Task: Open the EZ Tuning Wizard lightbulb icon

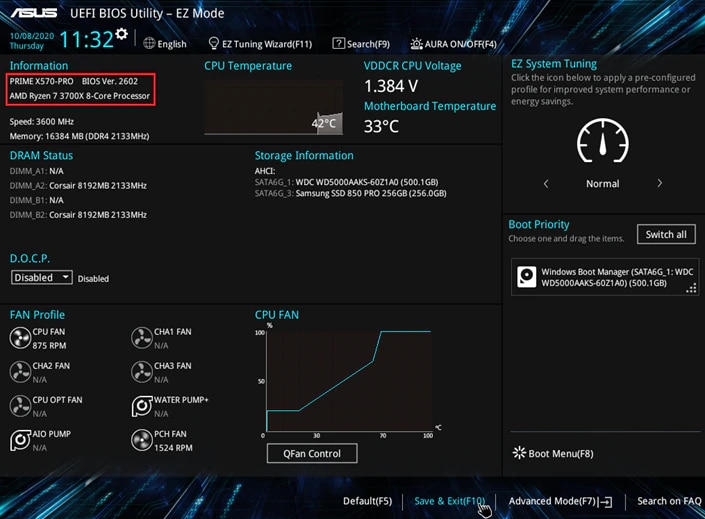Action: point(214,43)
